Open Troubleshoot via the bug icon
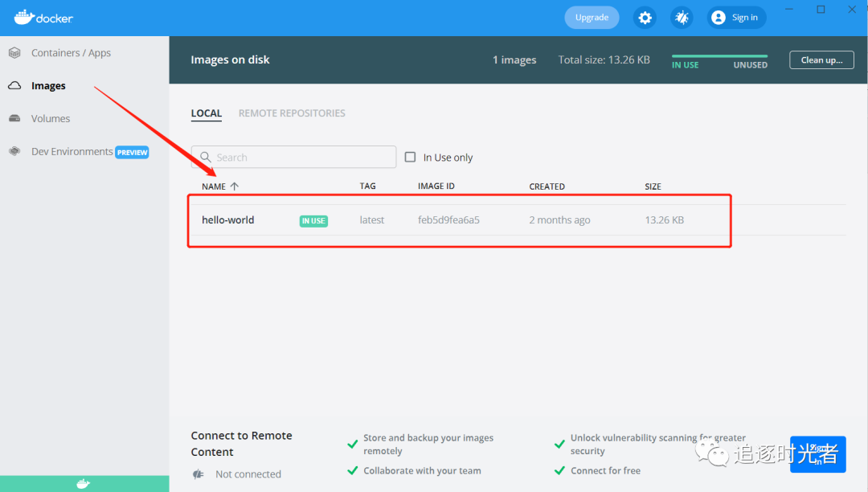 682,18
